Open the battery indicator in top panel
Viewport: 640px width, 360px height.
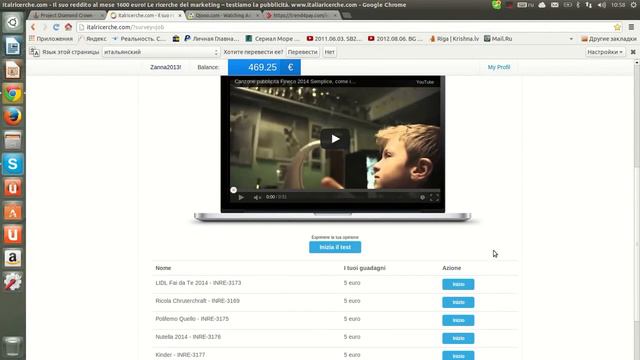click(x=567, y=5)
